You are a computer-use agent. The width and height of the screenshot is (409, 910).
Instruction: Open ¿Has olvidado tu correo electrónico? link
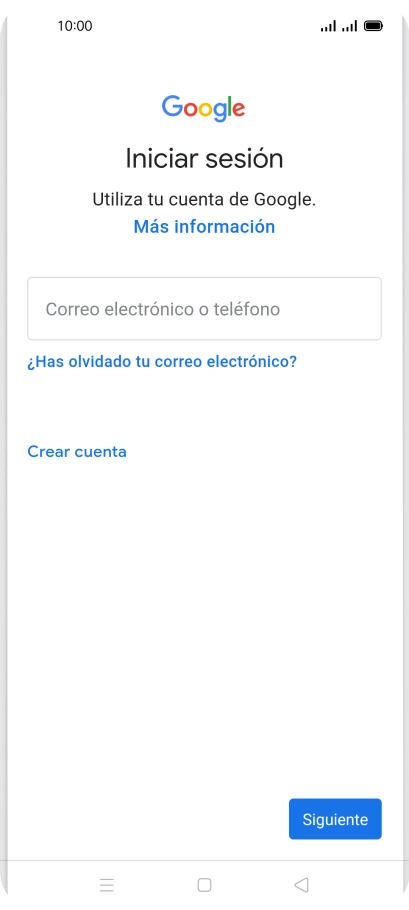(162, 362)
